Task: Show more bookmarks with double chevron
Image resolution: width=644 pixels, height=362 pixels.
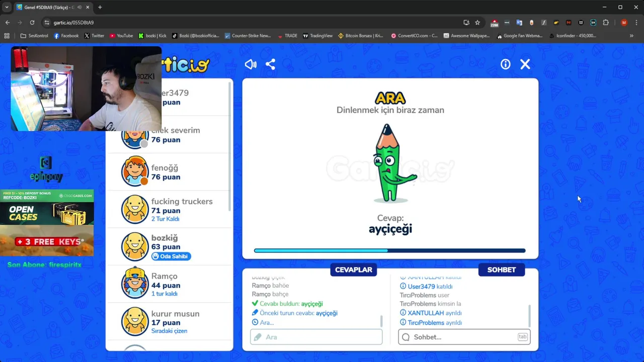Action: [631, 36]
